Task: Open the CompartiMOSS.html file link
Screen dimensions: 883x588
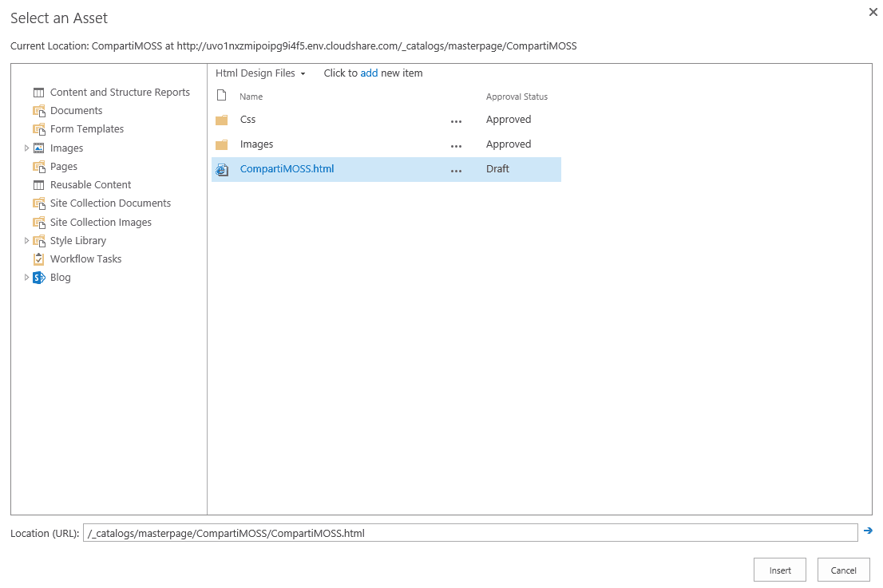Action: (287, 169)
